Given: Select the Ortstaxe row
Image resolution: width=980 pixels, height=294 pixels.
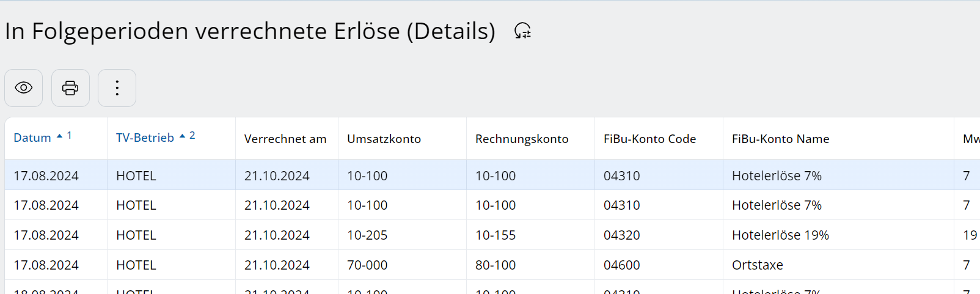Looking at the screenshot, I should [x=757, y=265].
